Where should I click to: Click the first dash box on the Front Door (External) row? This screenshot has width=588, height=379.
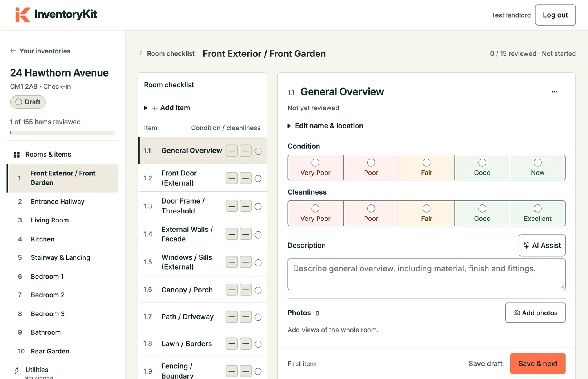point(232,179)
